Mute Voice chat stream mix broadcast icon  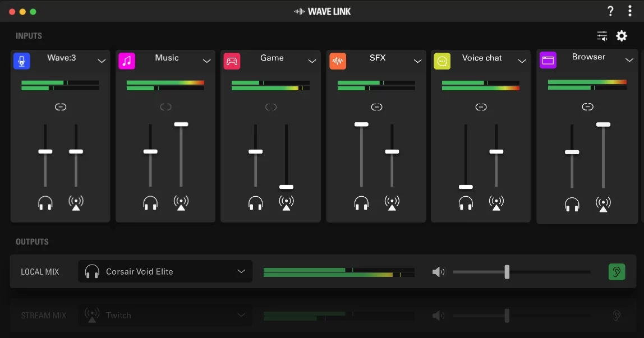[496, 203]
